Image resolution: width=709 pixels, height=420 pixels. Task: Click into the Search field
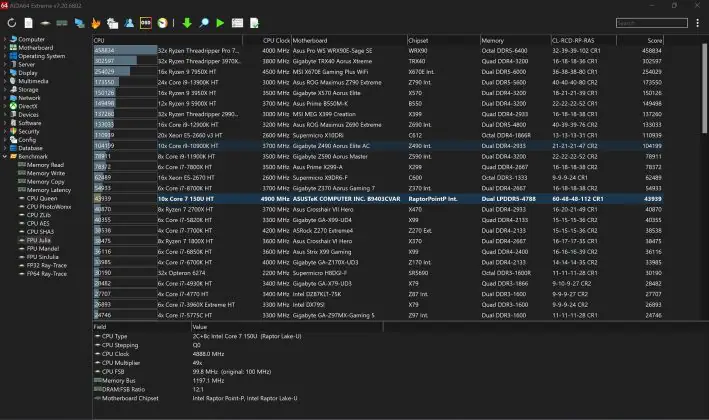652,23
